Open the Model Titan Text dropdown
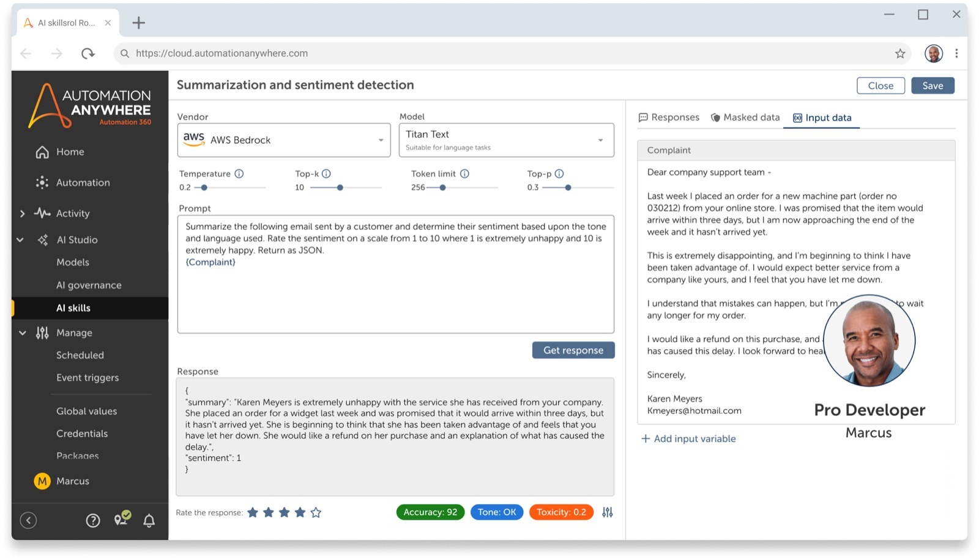Viewport: 979px width, 560px height. pyautogui.click(x=507, y=140)
